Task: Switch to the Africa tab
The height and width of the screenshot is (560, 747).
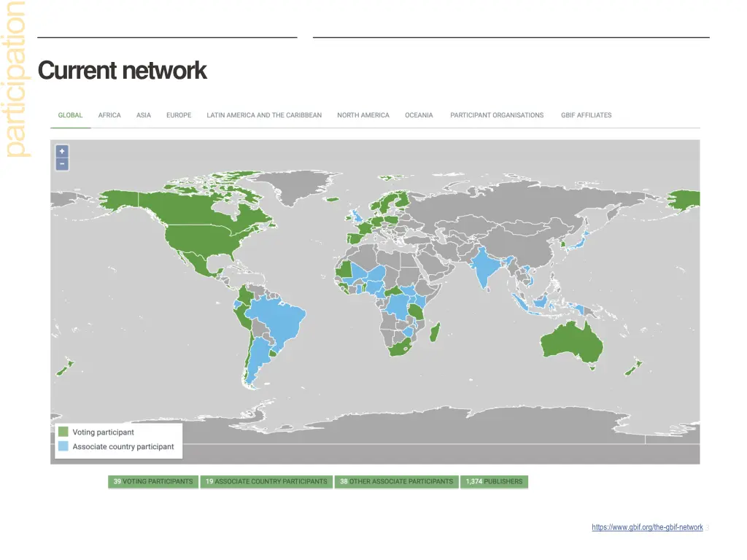Action: [x=109, y=115]
